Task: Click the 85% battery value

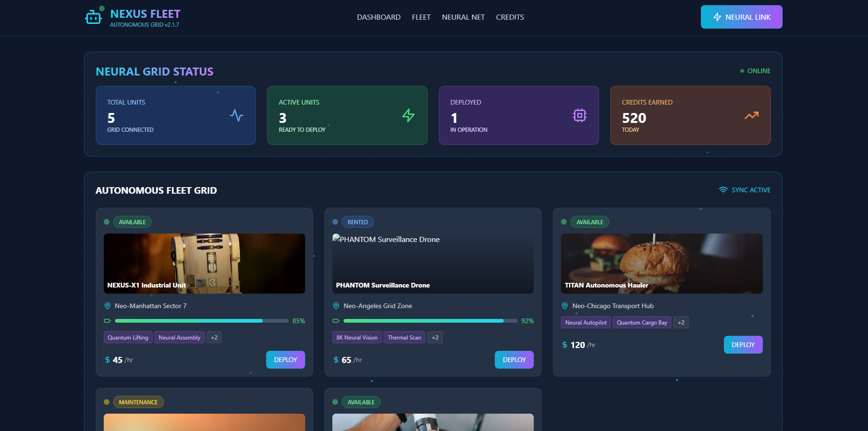Action: [299, 321]
